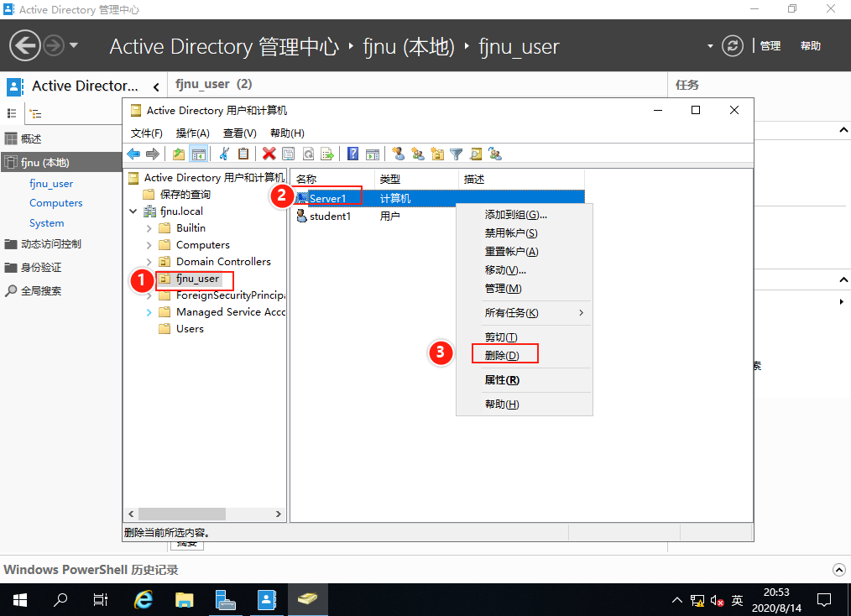Viewport: 851px width, 616px height.
Task: Click the blue question mark Help icon
Action: click(352, 154)
